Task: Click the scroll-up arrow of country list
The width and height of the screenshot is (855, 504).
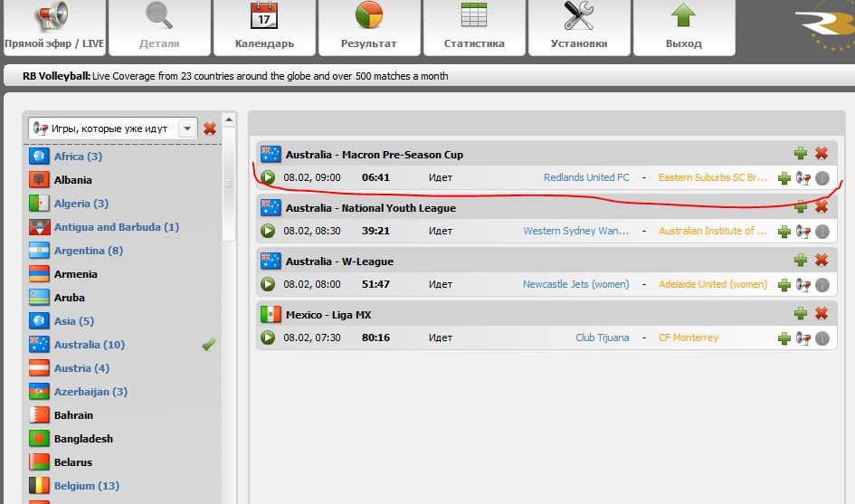Action: 229,119
